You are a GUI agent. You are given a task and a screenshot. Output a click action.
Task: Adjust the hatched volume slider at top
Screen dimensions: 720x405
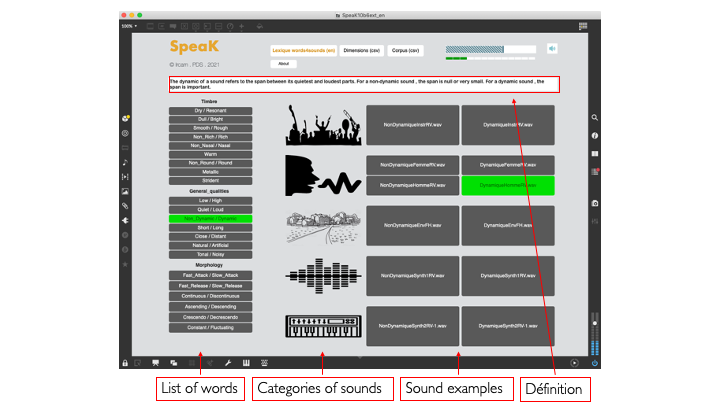[x=490, y=49]
